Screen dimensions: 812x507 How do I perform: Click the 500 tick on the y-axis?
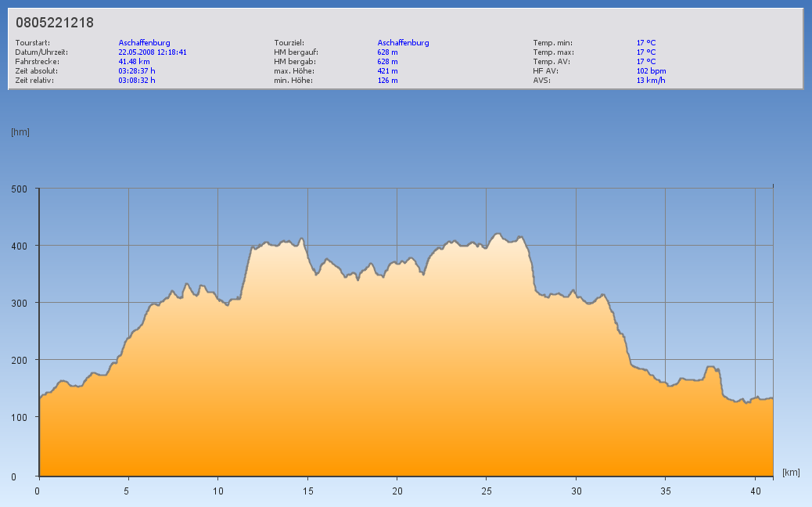pos(20,189)
